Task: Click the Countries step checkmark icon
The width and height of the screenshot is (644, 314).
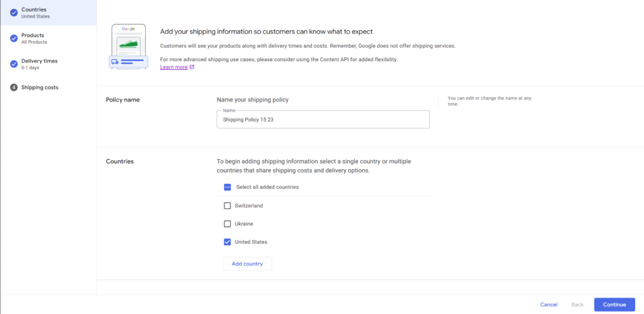Action: point(14,13)
